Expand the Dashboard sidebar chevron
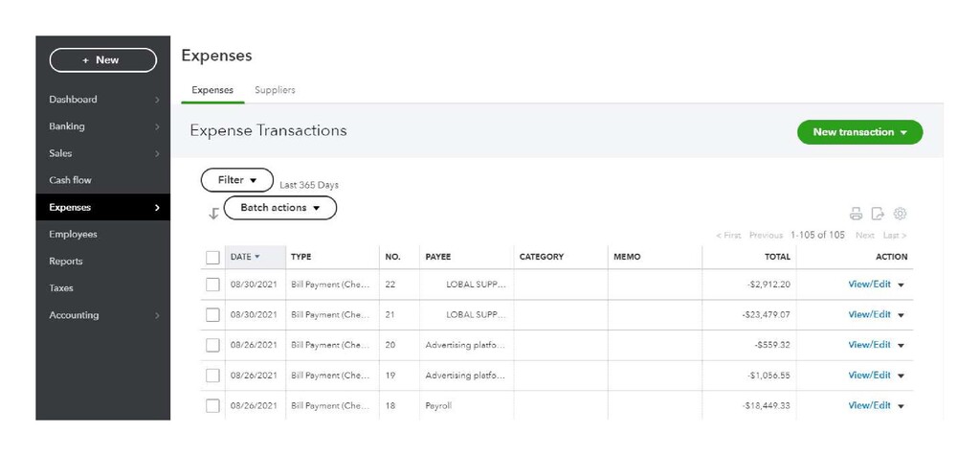Image resolution: width=980 pixels, height=456 pixels. tap(157, 100)
